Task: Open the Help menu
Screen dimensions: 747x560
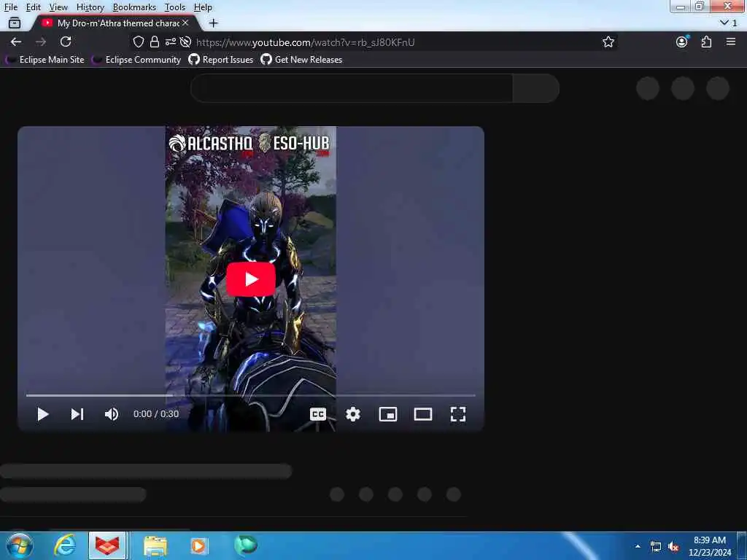Action: 203,7
